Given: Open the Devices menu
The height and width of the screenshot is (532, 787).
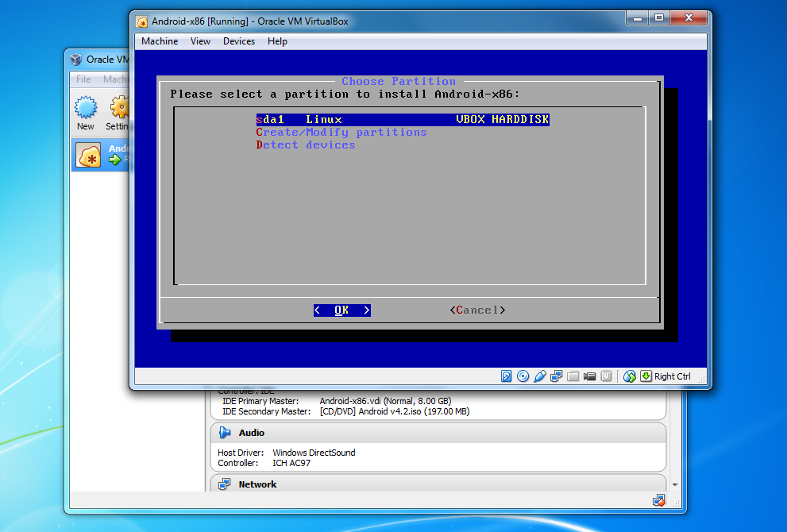Looking at the screenshot, I should click(239, 41).
